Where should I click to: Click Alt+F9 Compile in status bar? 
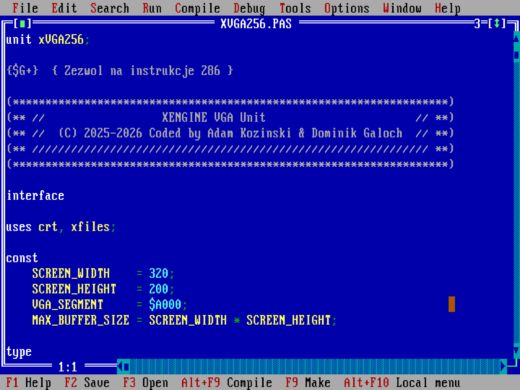(227, 382)
